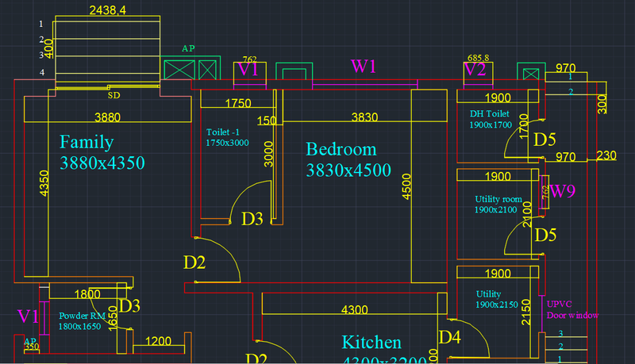The height and width of the screenshot is (364, 635).
Task: Select the D5 tag beside DH Toilet
Action: [545, 140]
